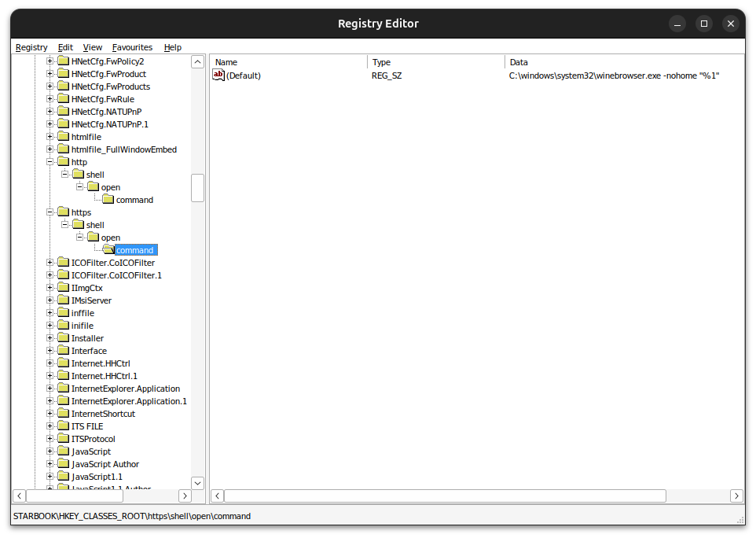This screenshot has width=756, height=538.
Task: Open the Favourites menu
Action: [x=132, y=47]
